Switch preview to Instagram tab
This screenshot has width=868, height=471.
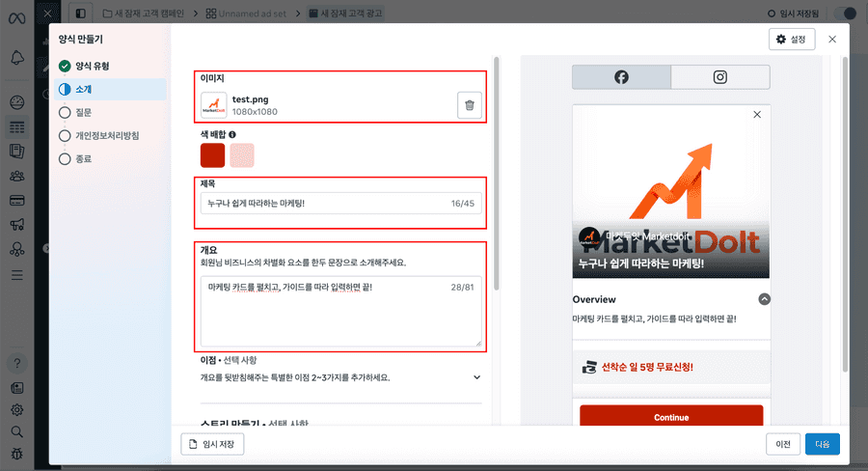(x=720, y=77)
